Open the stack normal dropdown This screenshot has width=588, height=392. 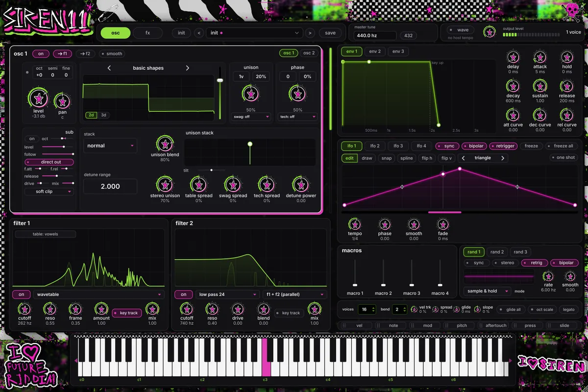coord(110,146)
